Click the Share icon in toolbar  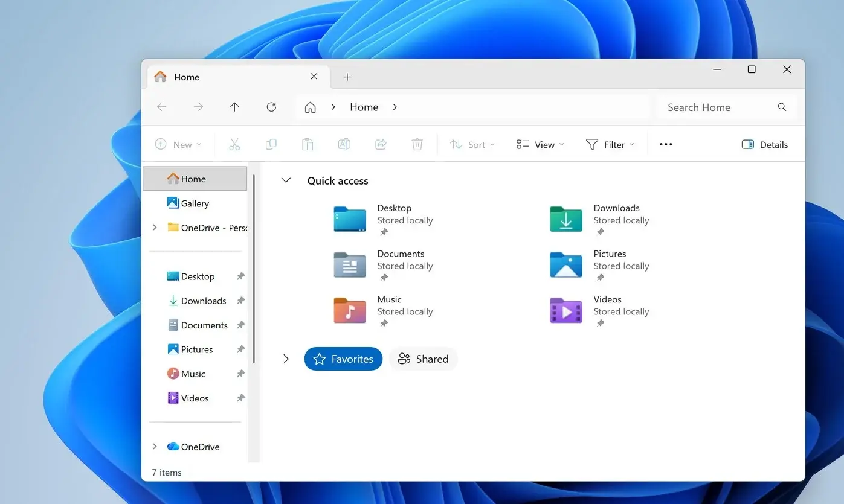tap(381, 144)
